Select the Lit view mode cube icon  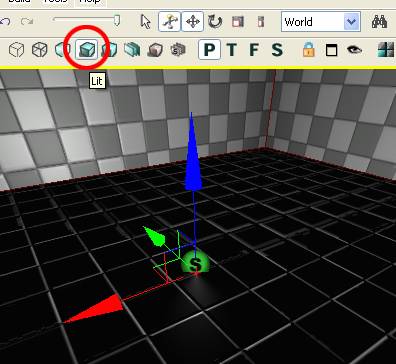click(87, 50)
